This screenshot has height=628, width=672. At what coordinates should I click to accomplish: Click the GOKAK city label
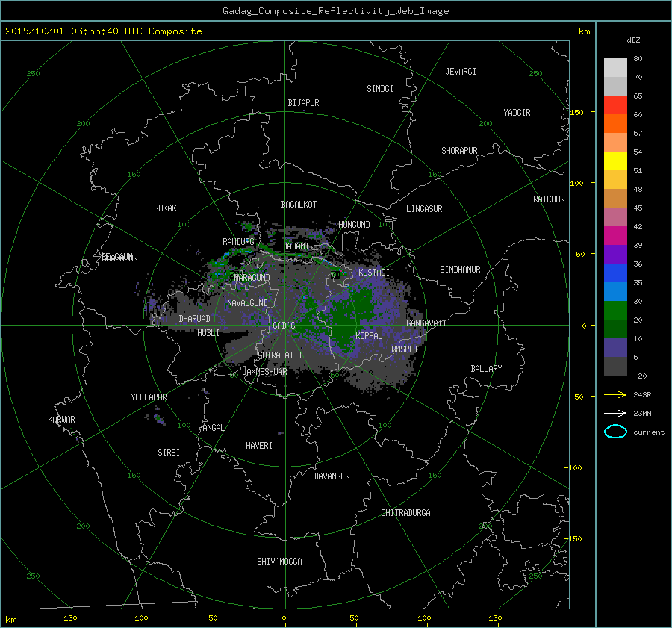pyautogui.click(x=165, y=208)
